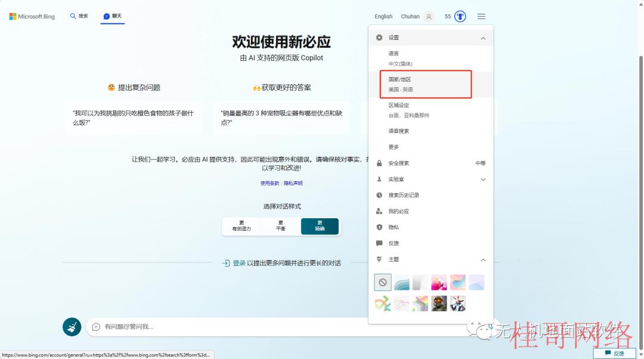Screen dimensions: 644x359
Task: Switch language to English
Action: (x=383, y=17)
